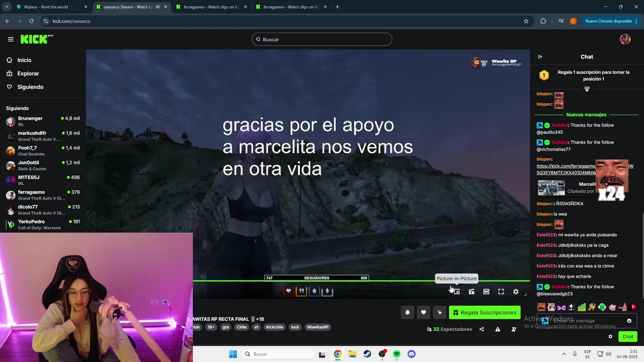Insert the first laughing-man emote
Image resolution: width=644 pixels, height=362 pixels.
click(x=541, y=307)
